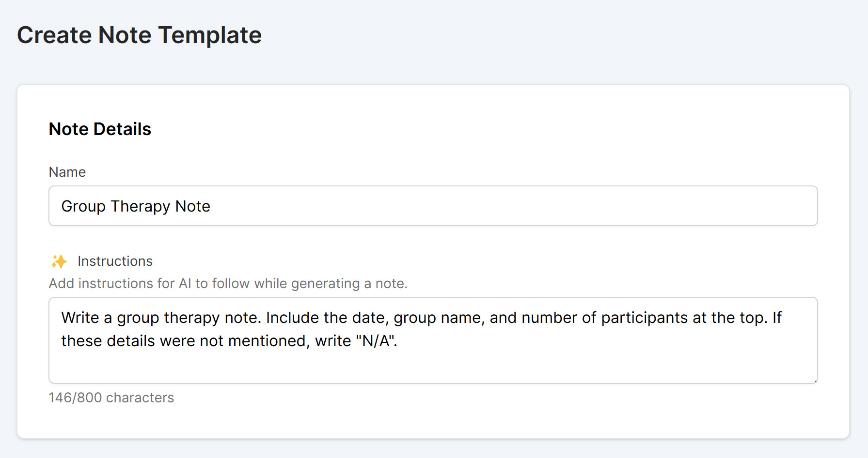The height and width of the screenshot is (458, 868).
Task: Select the text 'Group Therapy Note' in Name
Action: 136,206
